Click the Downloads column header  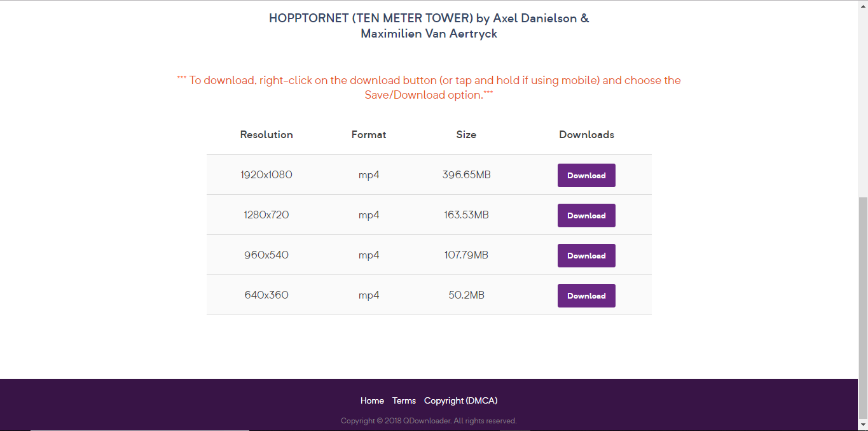click(x=586, y=134)
